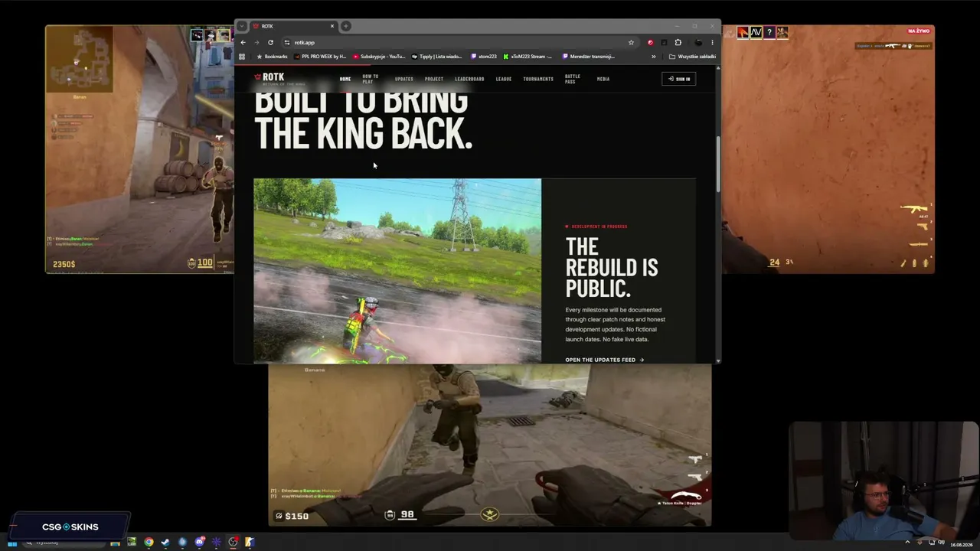
Task: Select the ROTK browser tab
Action: point(293,26)
